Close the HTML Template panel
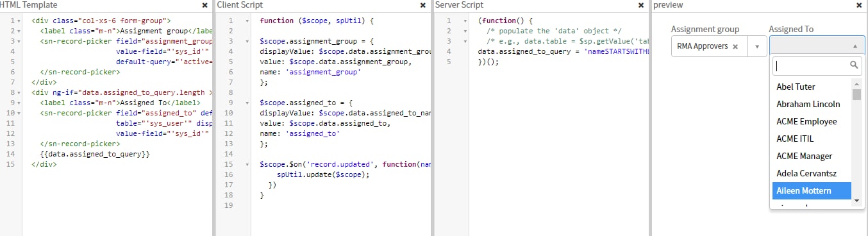The width and height of the screenshot is (868, 236). [x=204, y=5]
